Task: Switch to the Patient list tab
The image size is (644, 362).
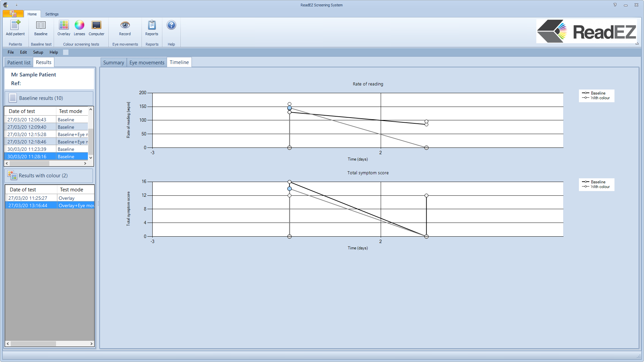Action: 19,63
